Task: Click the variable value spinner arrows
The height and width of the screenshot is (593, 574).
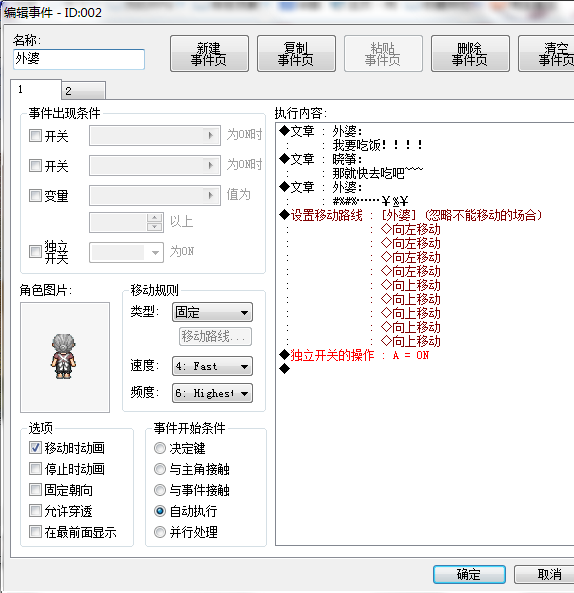Action: click(154, 222)
